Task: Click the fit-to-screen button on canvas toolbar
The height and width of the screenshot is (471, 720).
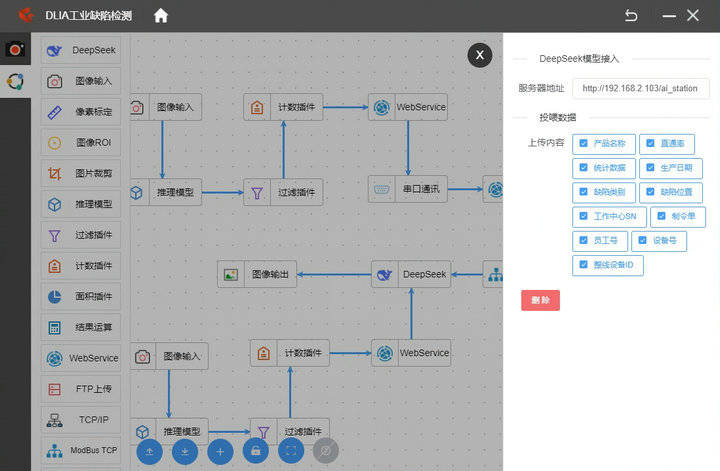Action: click(x=291, y=451)
